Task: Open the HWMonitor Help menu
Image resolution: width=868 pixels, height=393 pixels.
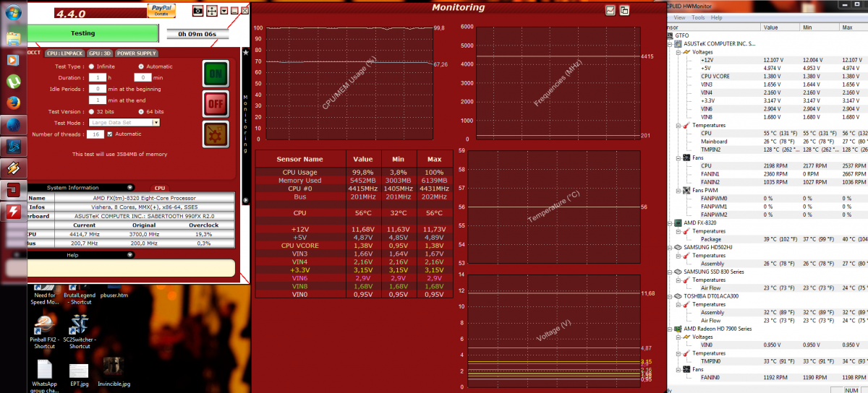Action: pos(716,17)
